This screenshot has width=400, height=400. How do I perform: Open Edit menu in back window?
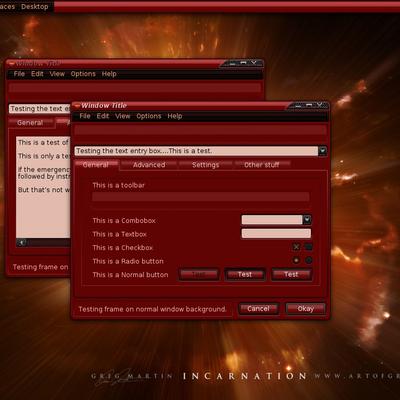point(37,74)
